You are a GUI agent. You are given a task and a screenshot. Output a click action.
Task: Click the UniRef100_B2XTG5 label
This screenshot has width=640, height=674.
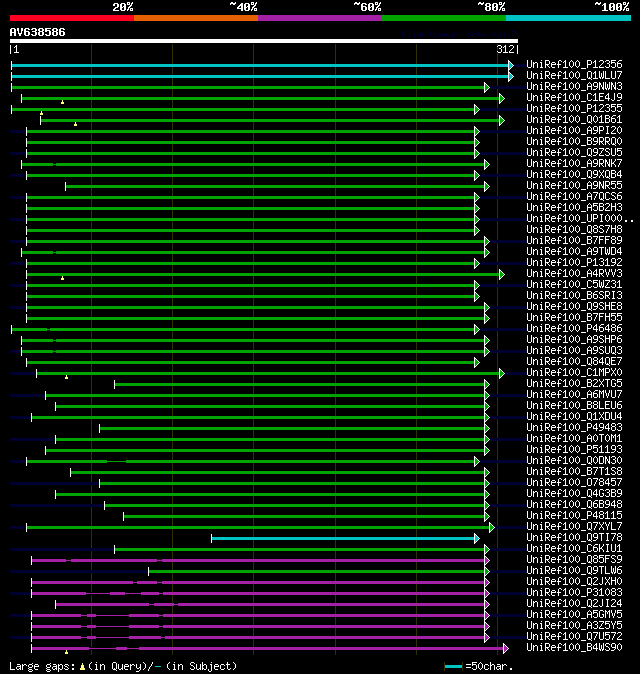click(x=574, y=384)
